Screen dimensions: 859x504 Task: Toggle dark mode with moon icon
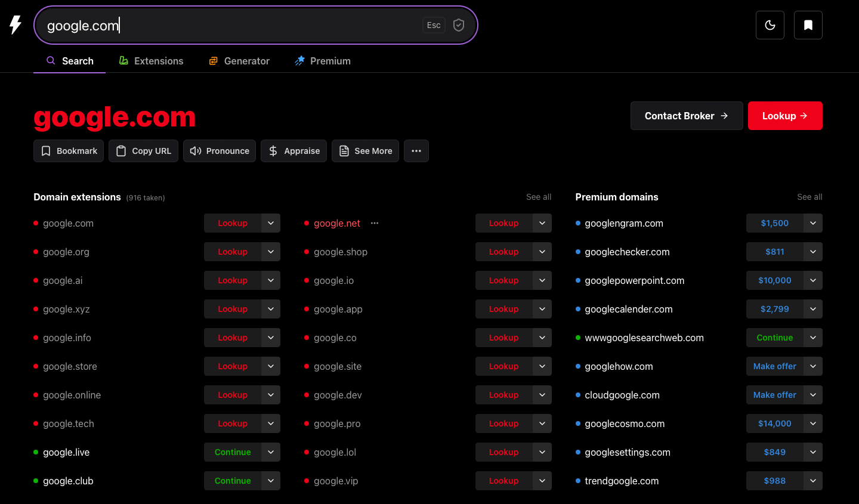pos(770,25)
